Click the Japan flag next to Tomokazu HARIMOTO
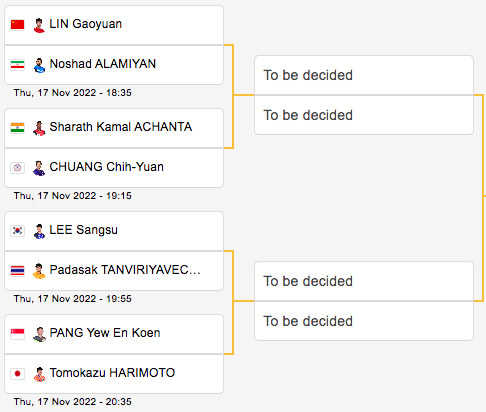 click(x=17, y=374)
